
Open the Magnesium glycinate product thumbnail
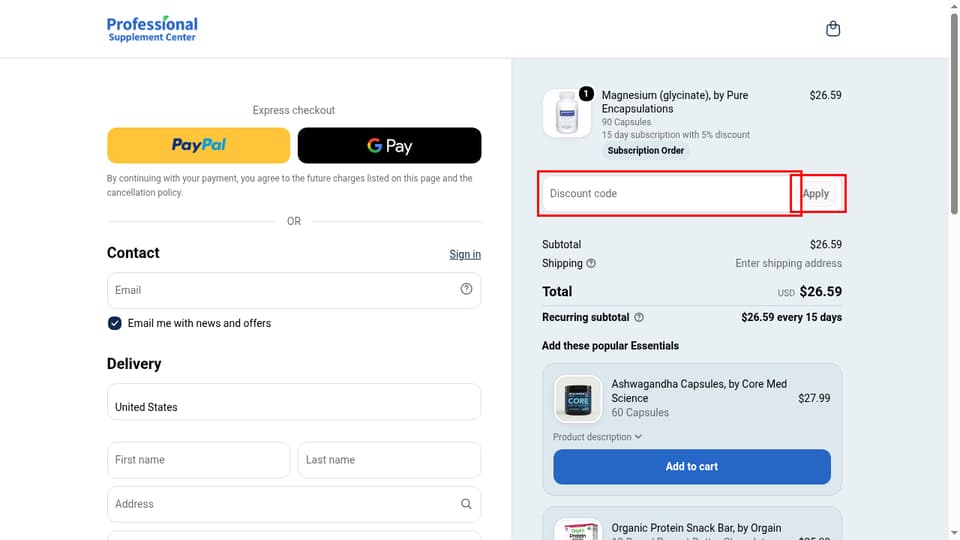coord(566,113)
